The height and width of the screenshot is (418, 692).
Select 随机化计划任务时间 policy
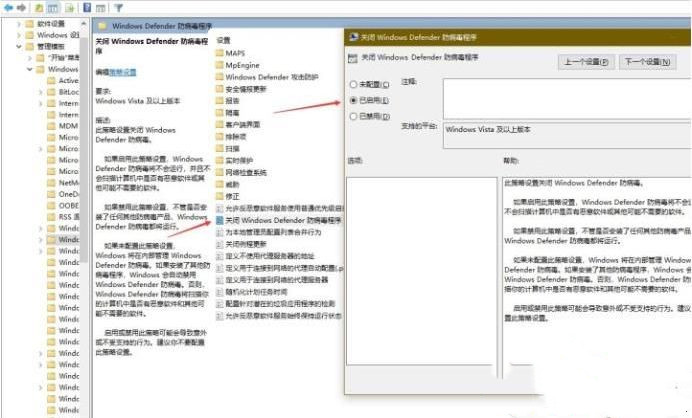pos(252,292)
